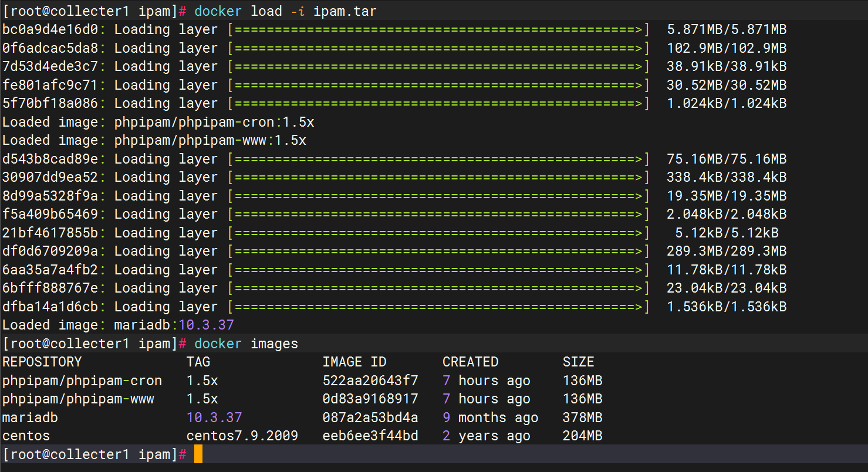This screenshot has width=868, height=472.
Task: Click the SIZE column header
Action: [579, 362]
